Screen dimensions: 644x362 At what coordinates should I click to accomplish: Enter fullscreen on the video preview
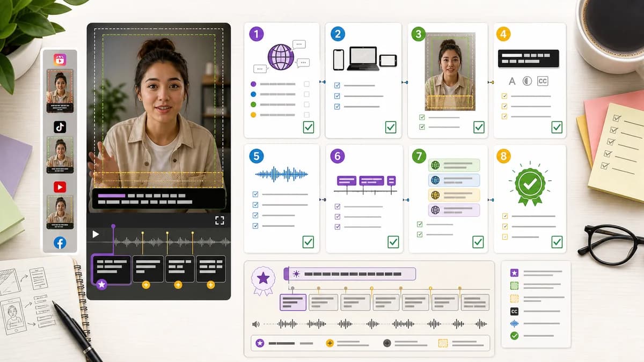coord(219,220)
